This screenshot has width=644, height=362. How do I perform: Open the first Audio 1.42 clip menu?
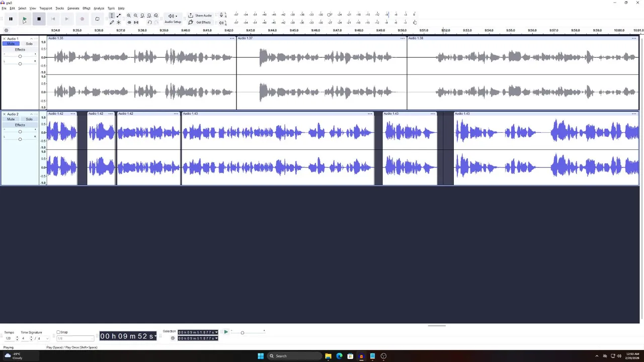(72, 114)
